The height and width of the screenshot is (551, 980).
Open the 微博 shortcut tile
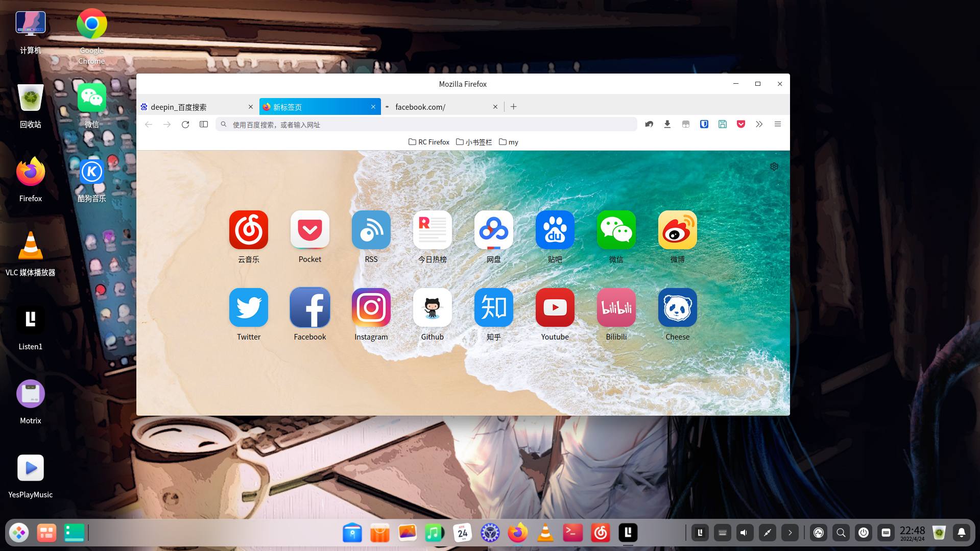[x=678, y=230]
